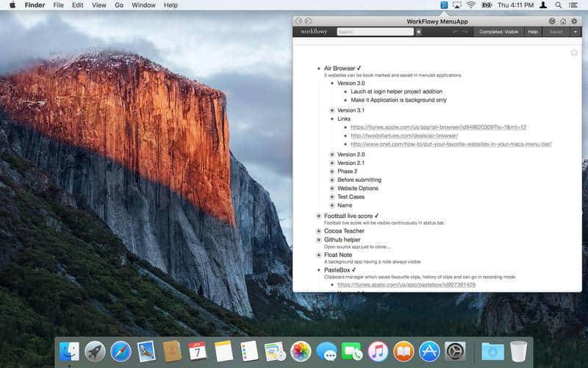Expand the Phase 2 bullet
Viewport: 588px width, 368px height.
(x=332, y=171)
